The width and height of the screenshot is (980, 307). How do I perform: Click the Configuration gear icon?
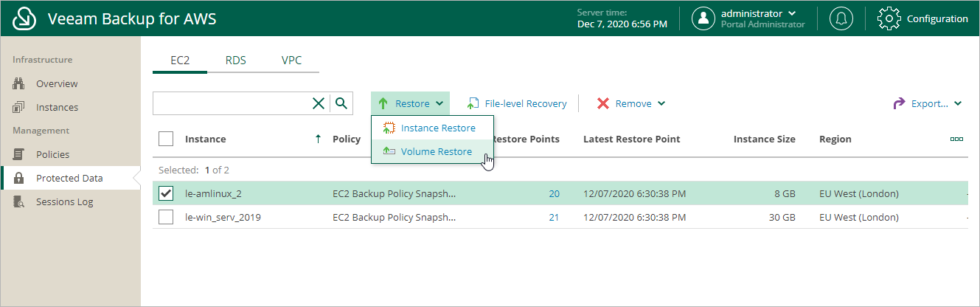click(x=889, y=18)
